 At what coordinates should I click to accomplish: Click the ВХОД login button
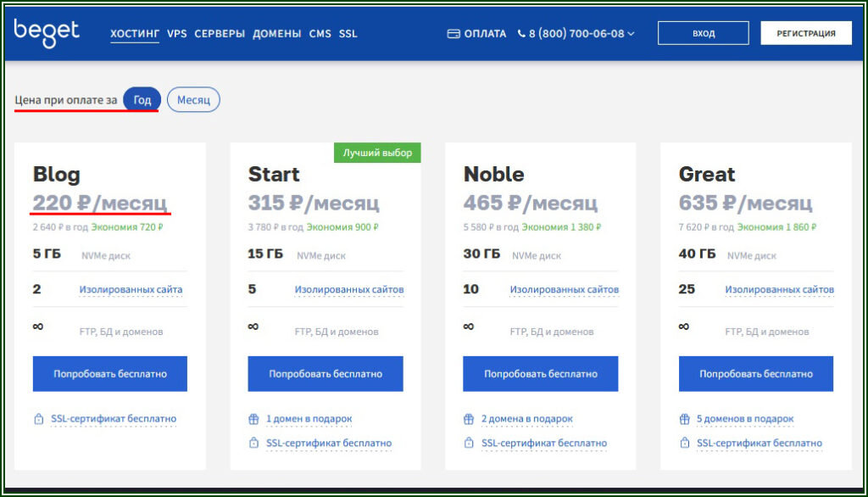[x=703, y=33]
